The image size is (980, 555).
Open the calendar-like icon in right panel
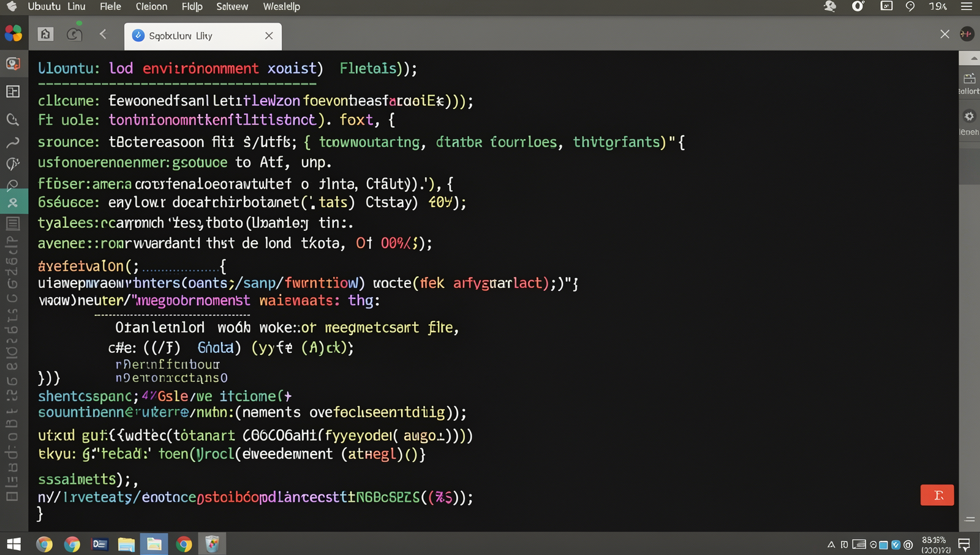(x=969, y=78)
